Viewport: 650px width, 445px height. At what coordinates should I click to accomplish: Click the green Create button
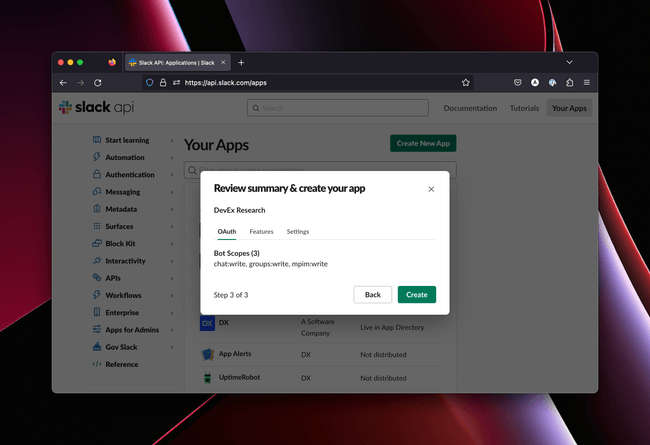click(417, 294)
